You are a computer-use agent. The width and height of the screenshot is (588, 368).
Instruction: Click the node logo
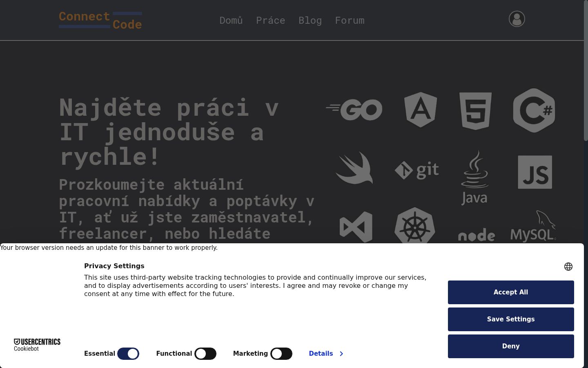[x=477, y=235]
